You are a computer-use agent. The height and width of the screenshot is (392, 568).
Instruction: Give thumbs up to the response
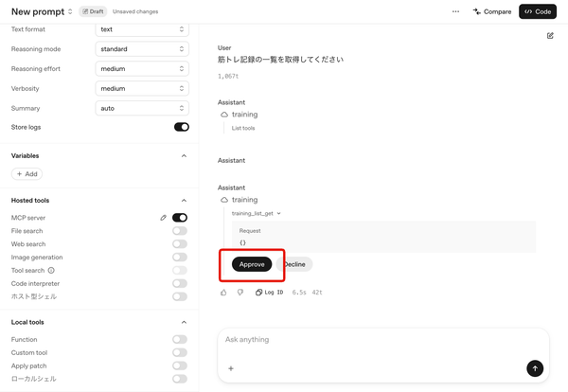tap(223, 293)
